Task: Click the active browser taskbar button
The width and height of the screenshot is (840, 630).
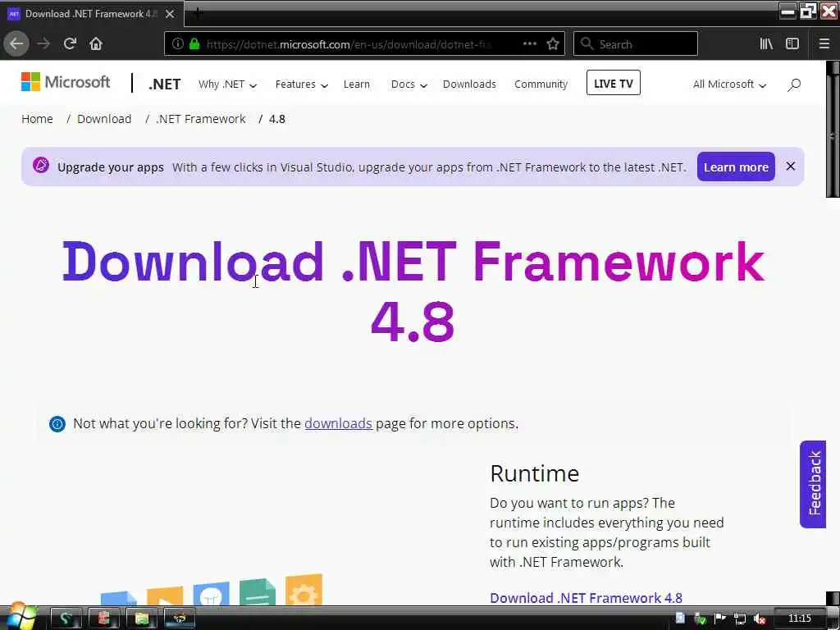Action: click(x=180, y=619)
